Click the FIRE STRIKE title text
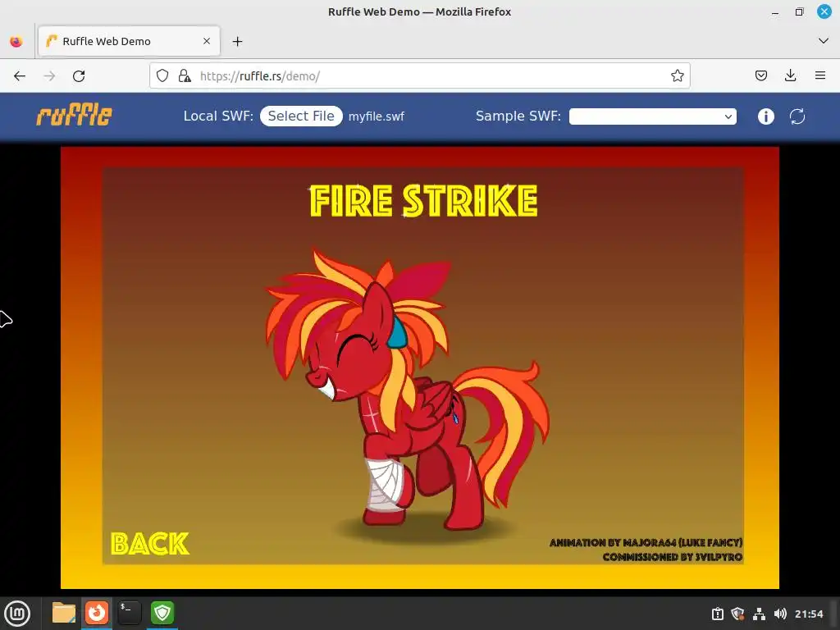This screenshot has width=840, height=630. (423, 201)
